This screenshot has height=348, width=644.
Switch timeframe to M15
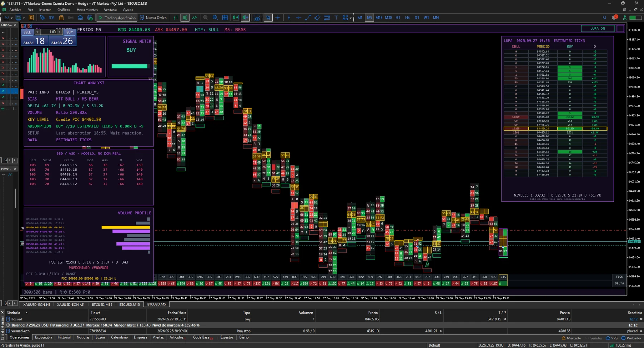pyautogui.click(x=379, y=18)
